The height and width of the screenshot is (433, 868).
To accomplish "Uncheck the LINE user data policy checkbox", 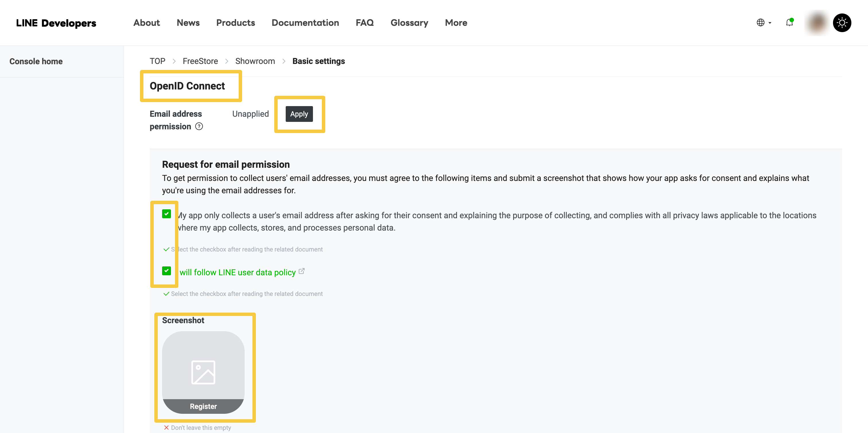I will click(x=166, y=271).
